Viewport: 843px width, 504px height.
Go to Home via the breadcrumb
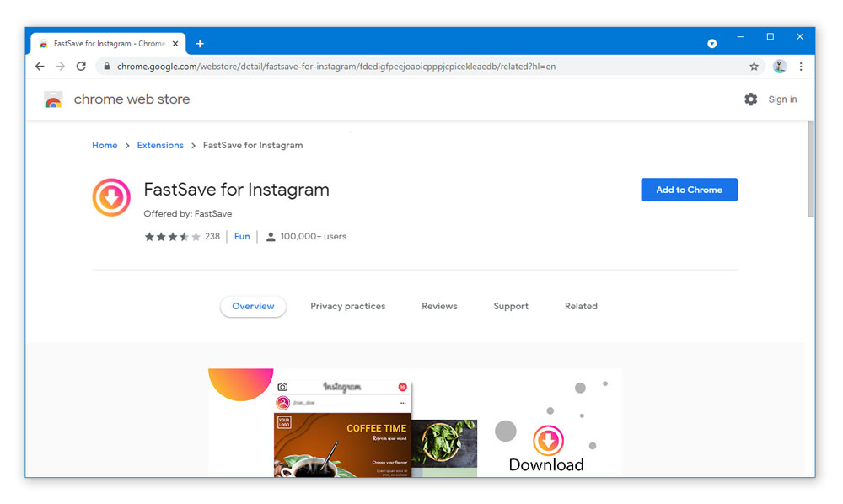pyautogui.click(x=105, y=145)
